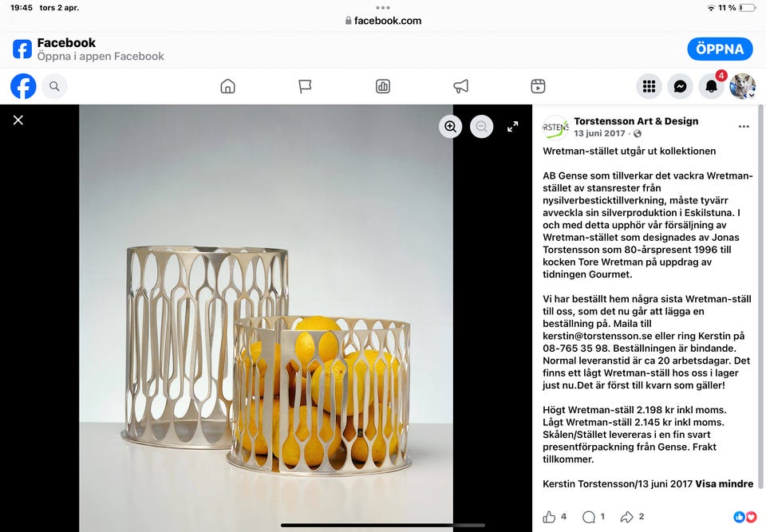
Task: Open the Professional dashboard chart icon
Action: click(382, 86)
